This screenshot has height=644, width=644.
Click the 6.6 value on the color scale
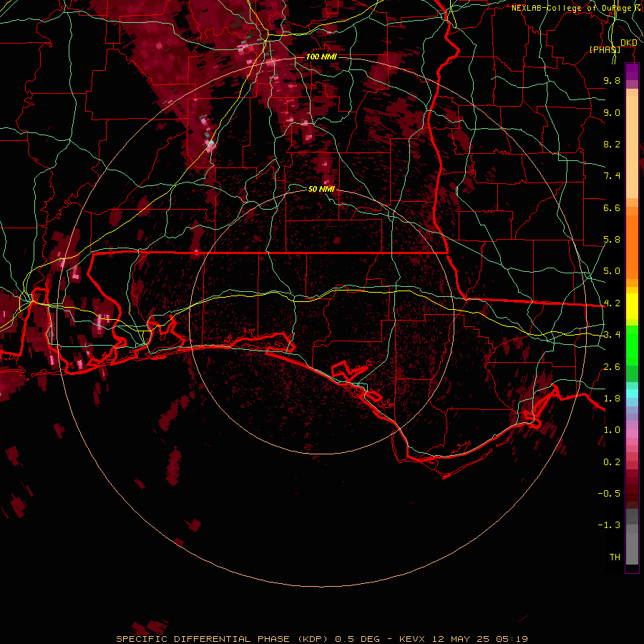coord(612,208)
